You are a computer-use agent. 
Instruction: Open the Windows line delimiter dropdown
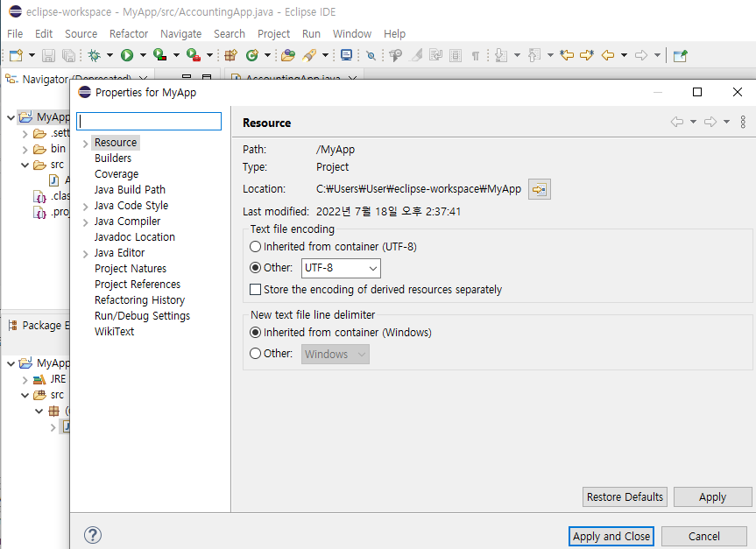pyautogui.click(x=336, y=355)
